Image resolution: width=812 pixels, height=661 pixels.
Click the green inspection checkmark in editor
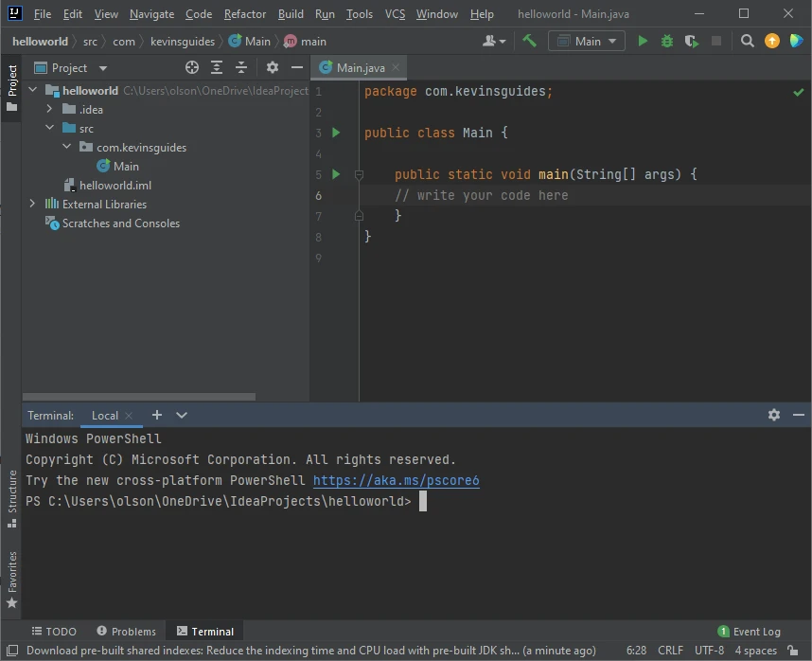pos(798,92)
